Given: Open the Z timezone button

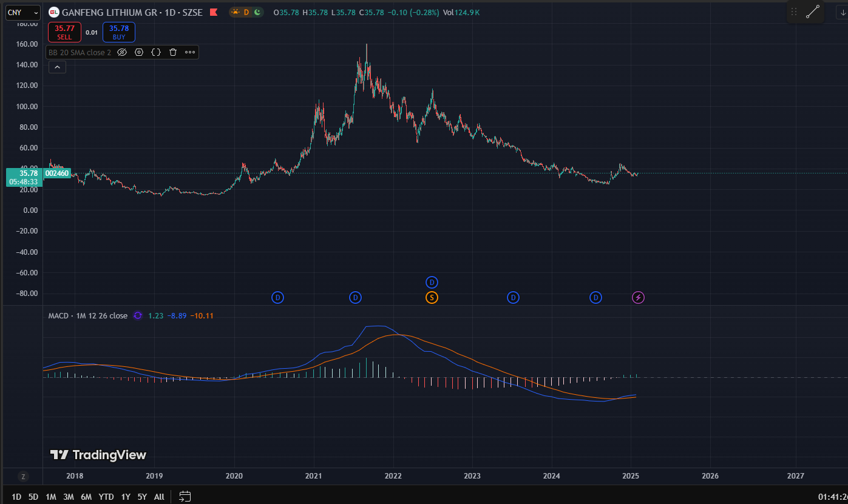Looking at the screenshot, I should [23, 476].
